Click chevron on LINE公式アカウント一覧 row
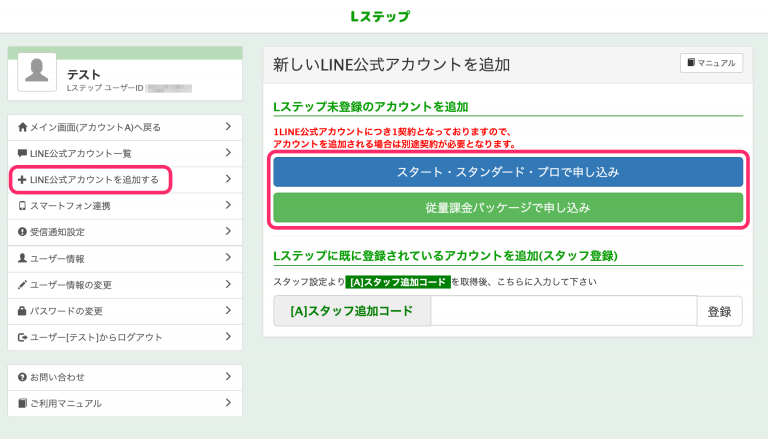 click(x=228, y=152)
